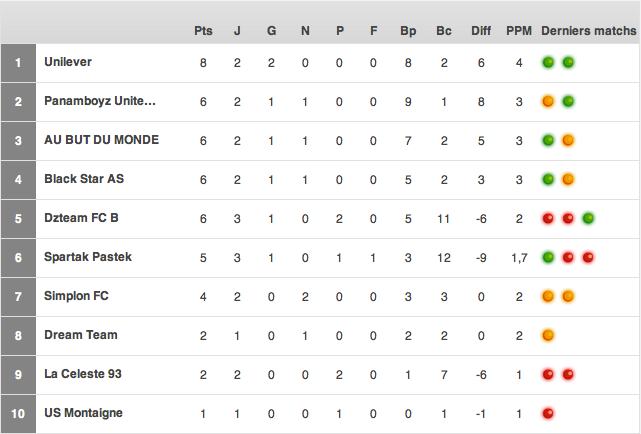Viewport: 641px width, 434px height.
Task: Click rank number 1 badge
Action: coord(18,63)
